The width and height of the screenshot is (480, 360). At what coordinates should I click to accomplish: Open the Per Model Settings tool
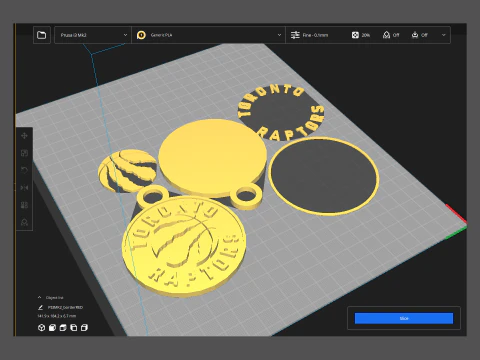point(24,205)
